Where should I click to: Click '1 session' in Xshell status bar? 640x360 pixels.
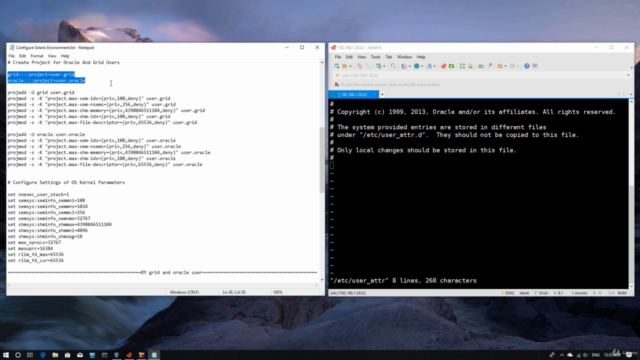point(579,293)
